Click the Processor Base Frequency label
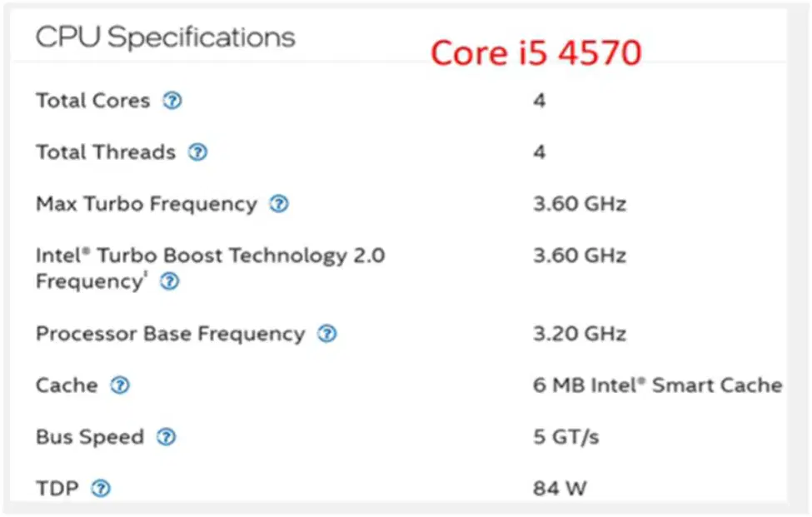 (171, 334)
